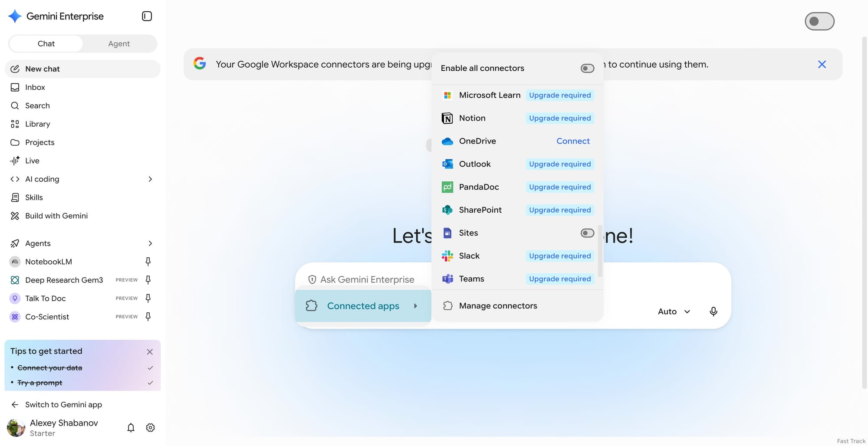This screenshot has width=868, height=446.
Task: Click the Teams connector icon
Action: 447,279
